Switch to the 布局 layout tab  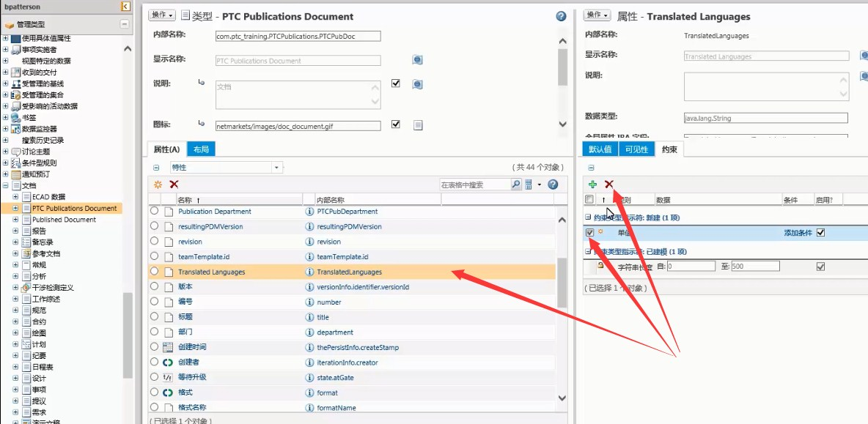(201, 149)
